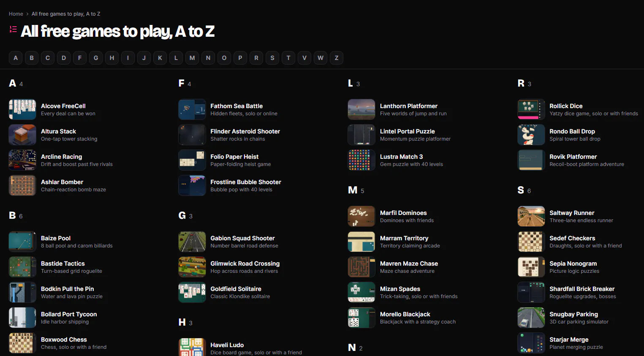Viewport: 644px width, 356px height.
Task: Open the Lintel Portal Puzzle link
Action: coord(408,131)
